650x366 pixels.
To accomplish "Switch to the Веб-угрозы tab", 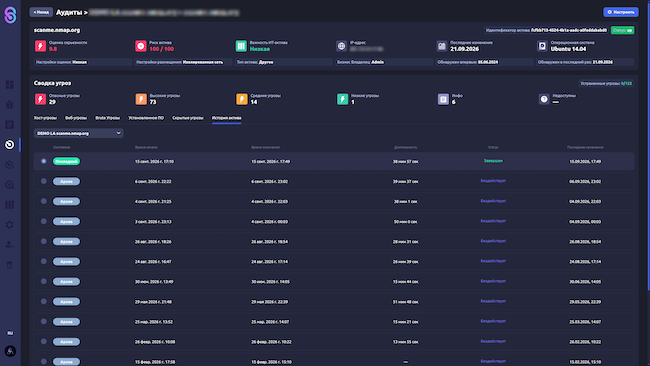I will point(76,118).
